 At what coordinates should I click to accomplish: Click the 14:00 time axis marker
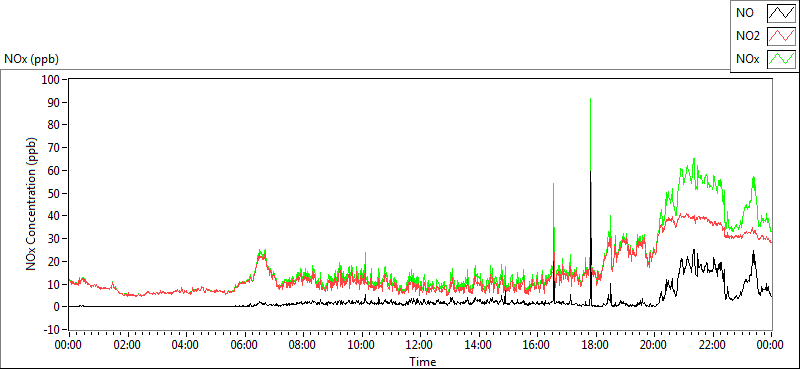pos(478,345)
